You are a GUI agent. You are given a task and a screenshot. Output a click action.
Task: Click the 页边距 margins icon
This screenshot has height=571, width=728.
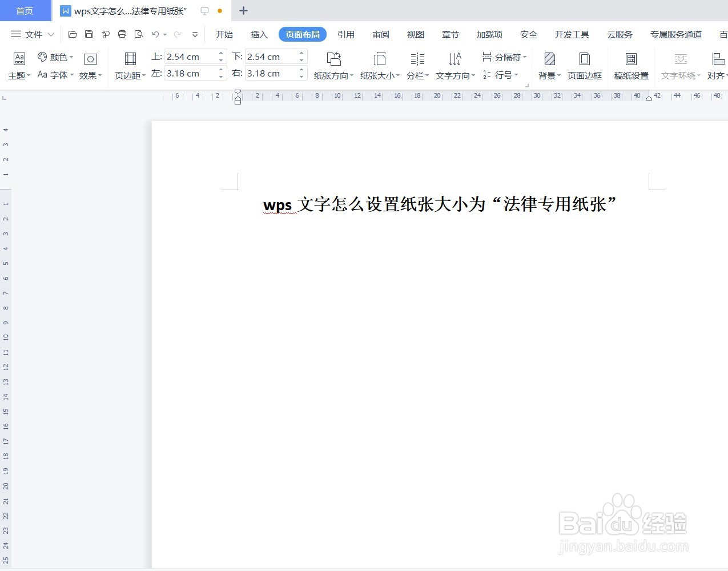pyautogui.click(x=130, y=59)
